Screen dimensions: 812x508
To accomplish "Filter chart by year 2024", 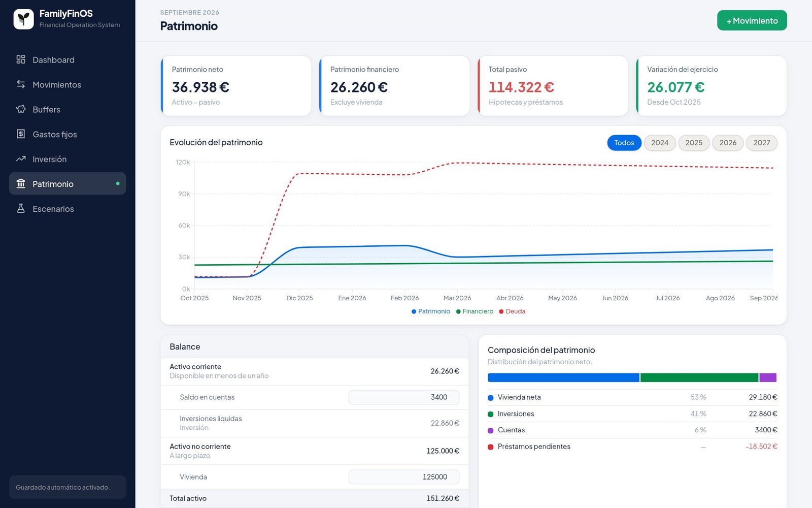I will point(660,143).
